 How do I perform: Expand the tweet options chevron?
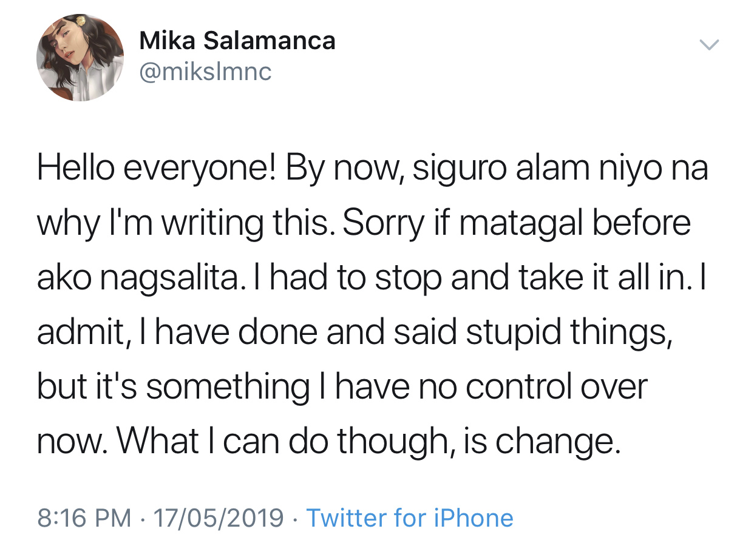click(x=708, y=44)
